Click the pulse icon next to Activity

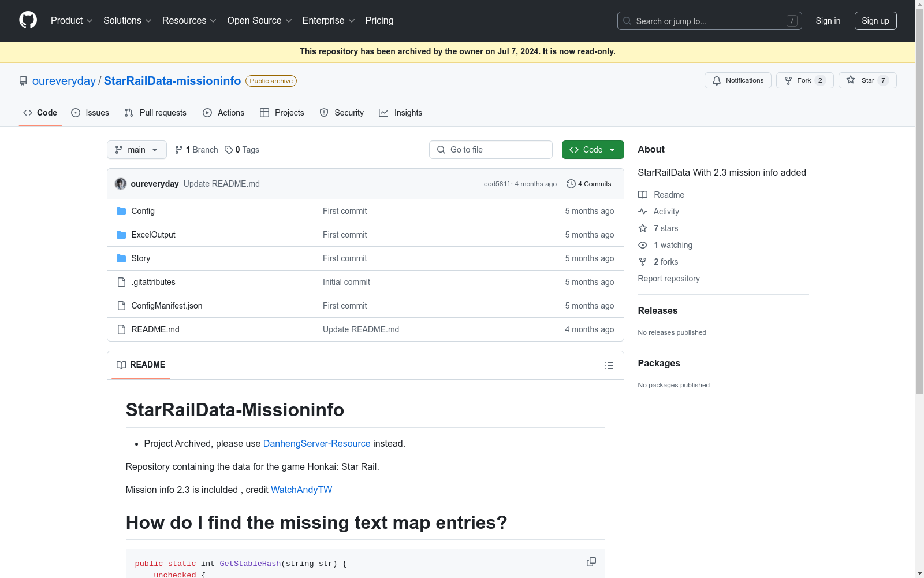(643, 212)
